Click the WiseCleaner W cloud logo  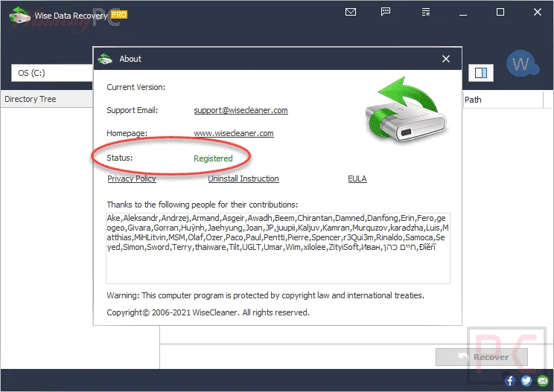pos(522,64)
